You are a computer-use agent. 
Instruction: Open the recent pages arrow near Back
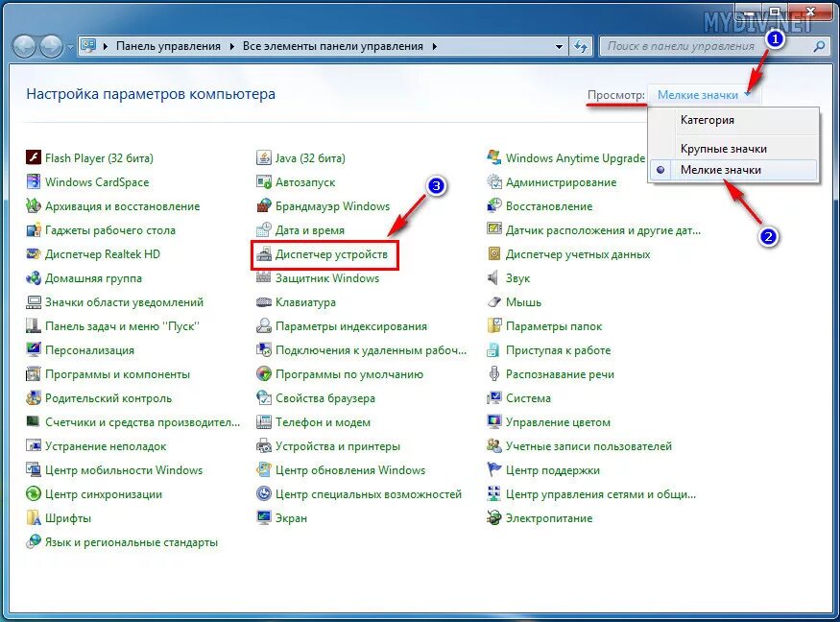coord(70,47)
